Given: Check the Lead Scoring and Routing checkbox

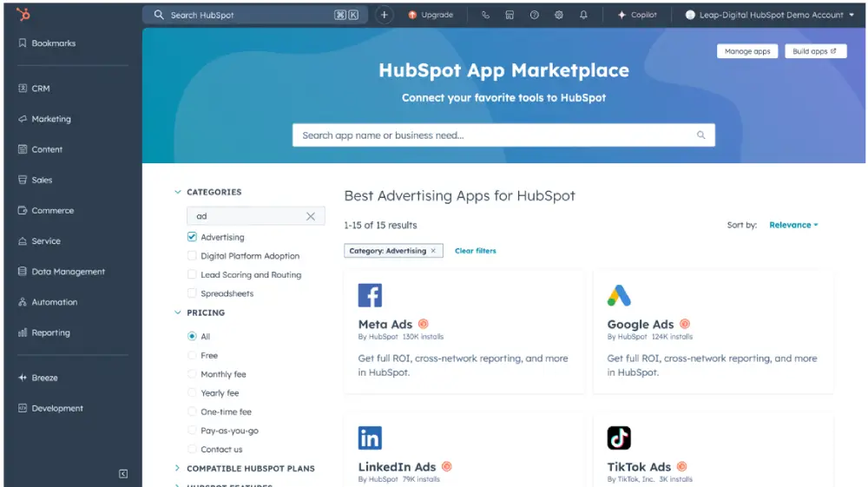Looking at the screenshot, I should tap(192, 274).
